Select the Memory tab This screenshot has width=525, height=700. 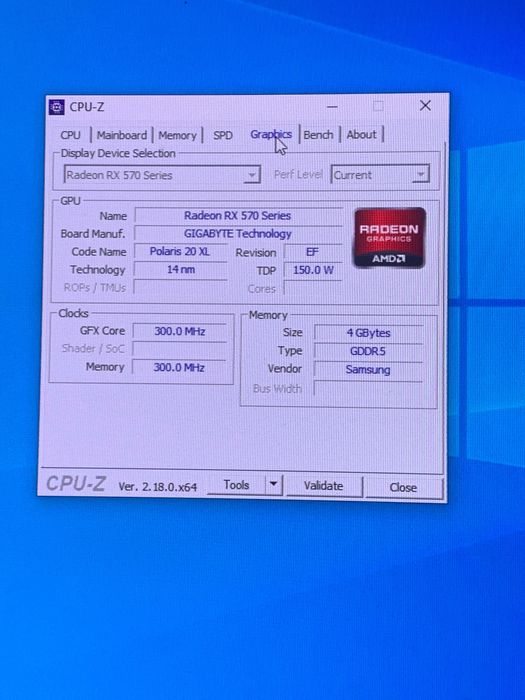(x=177, y=135)
